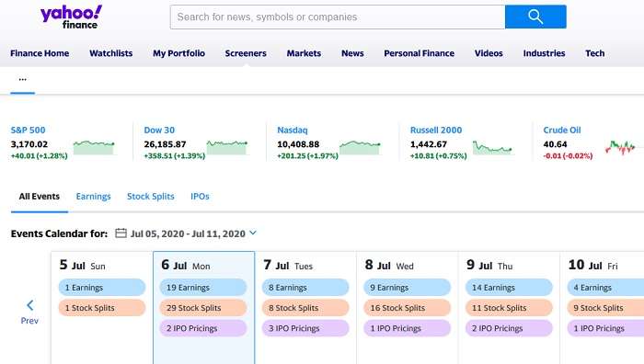The height and width of the screenshot is (364, 644).
Task: Go to previous week with Prev arrow
Action: (x=29, y=312)
